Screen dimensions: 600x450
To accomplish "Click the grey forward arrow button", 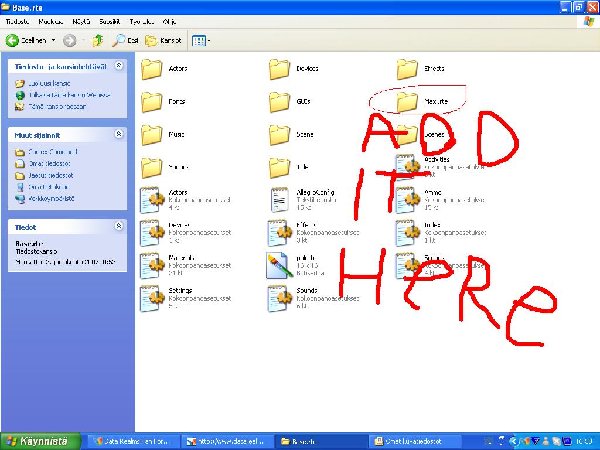I will (69, 40).
